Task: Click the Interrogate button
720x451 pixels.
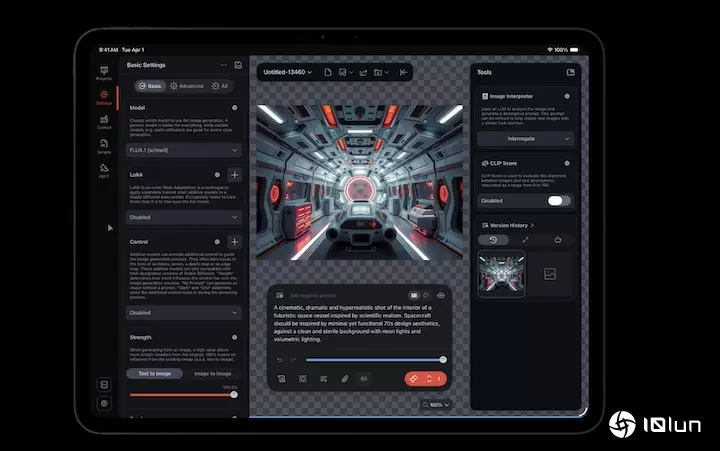Action: pos(525,139)
